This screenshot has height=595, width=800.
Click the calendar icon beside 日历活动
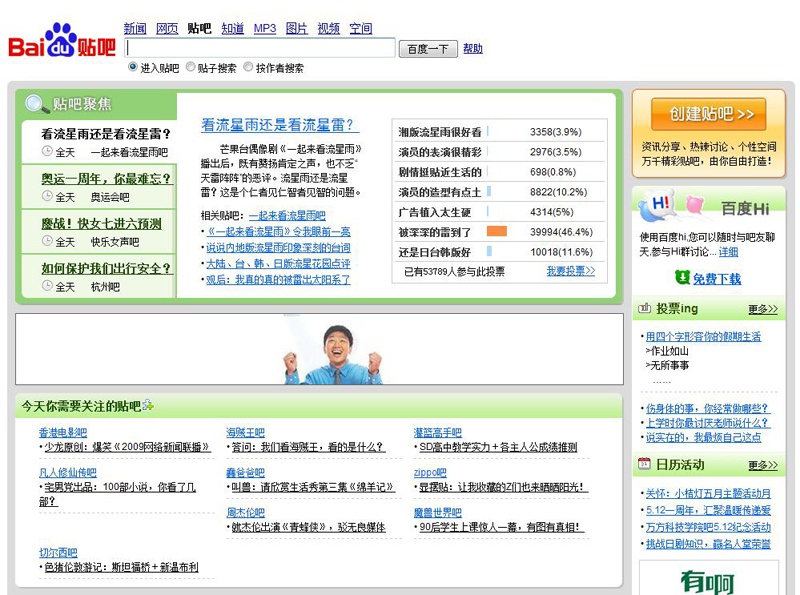click(x=644, y=464)
